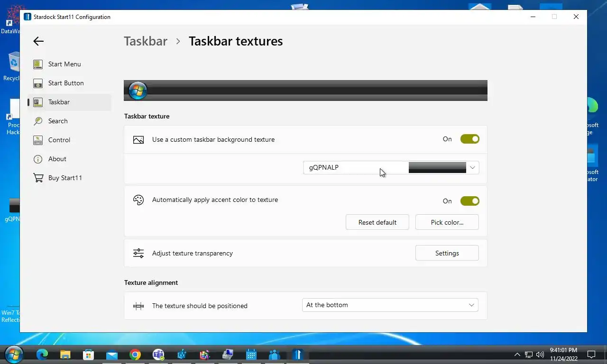Click the network icon in system tray
This screenshot has width=607, height=364.
pos(529,355)
